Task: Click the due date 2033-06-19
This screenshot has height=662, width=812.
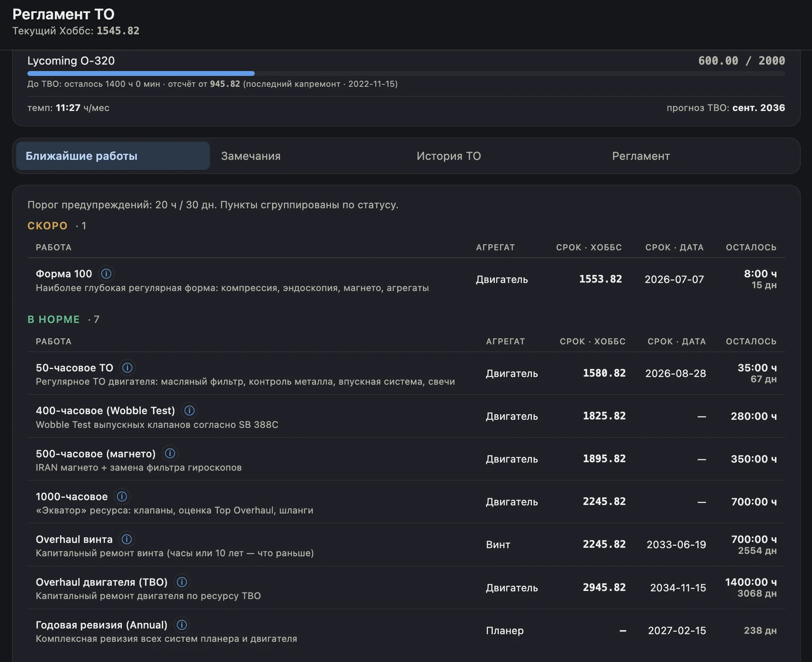Action: click(x=676, y=545)
